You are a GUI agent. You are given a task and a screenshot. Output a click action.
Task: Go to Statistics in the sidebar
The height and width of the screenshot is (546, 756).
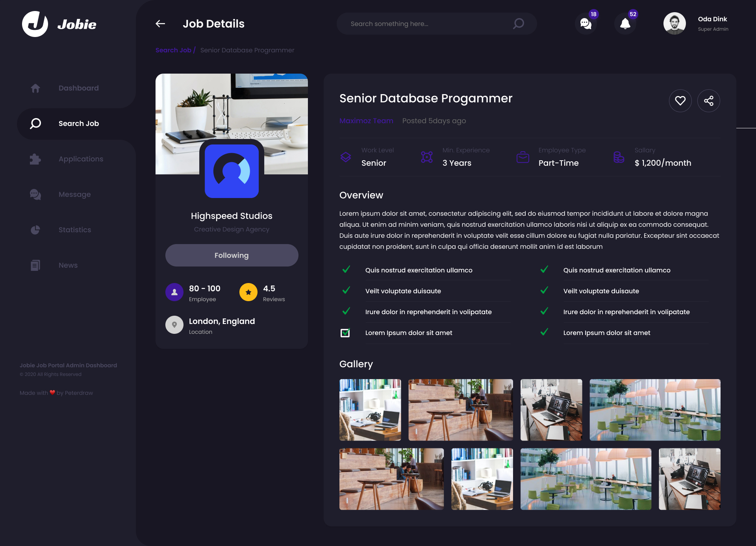click(x=74, y=230)
